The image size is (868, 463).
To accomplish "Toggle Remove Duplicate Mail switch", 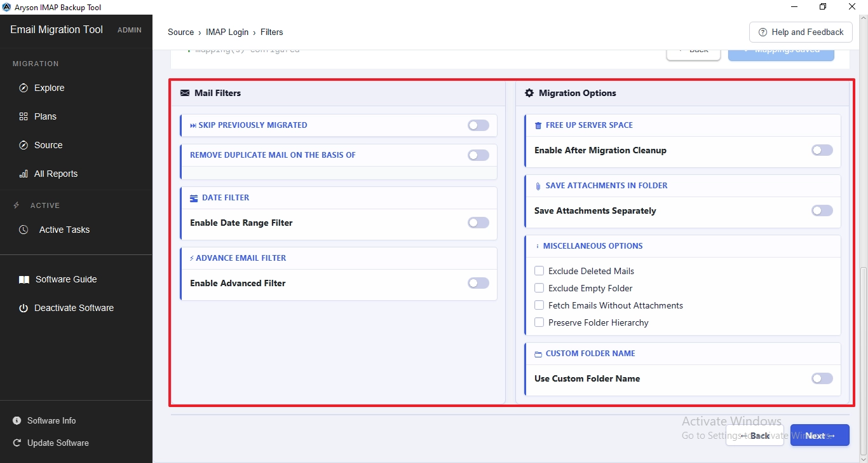I will click(478, 155).
